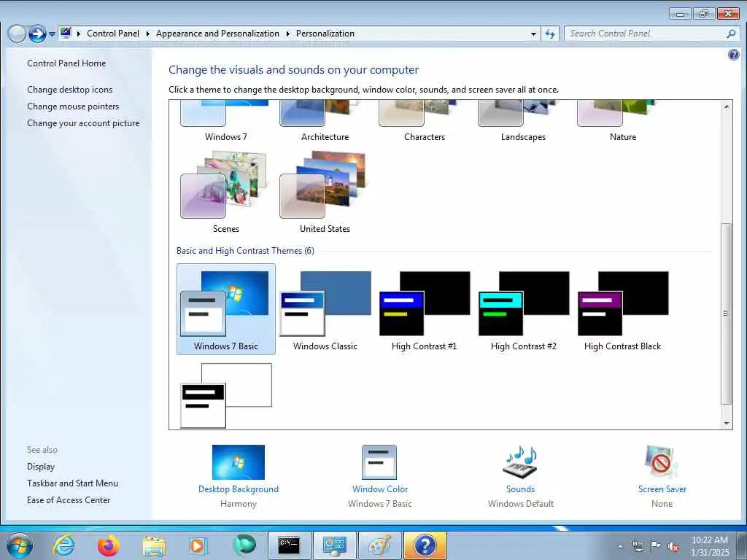
Task: Click the Back navigation arrow
Action: click(x=17, y=34)
